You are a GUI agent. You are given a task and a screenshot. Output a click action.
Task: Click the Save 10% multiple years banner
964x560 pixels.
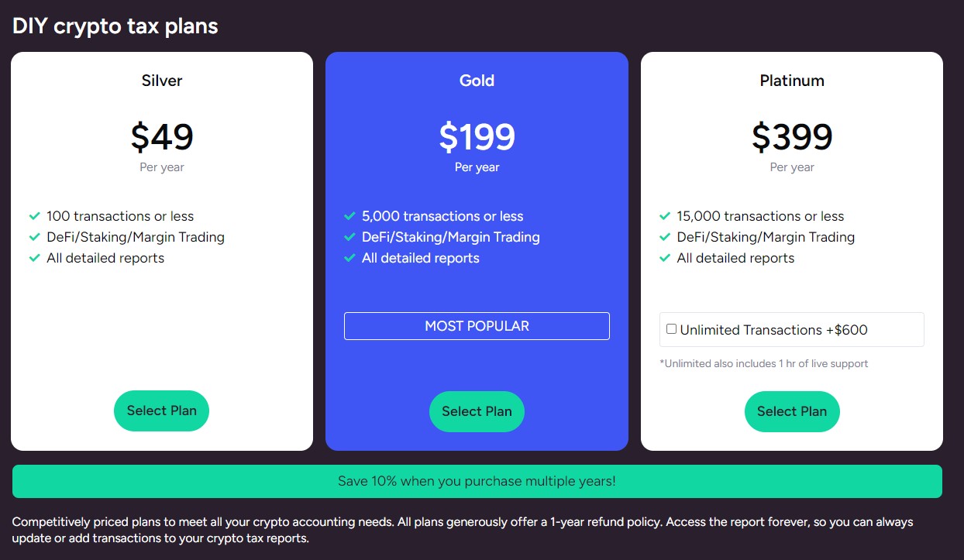coord(477,481)
